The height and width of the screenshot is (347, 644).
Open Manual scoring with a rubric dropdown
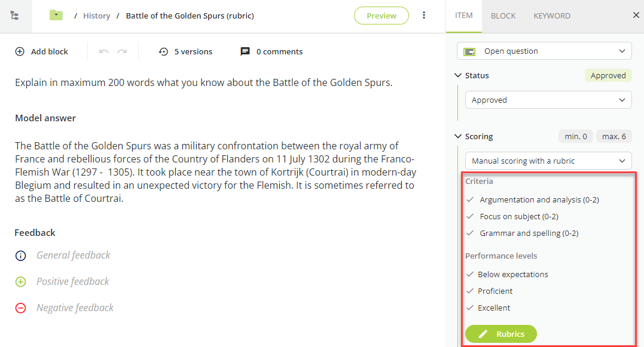[548, 161]
